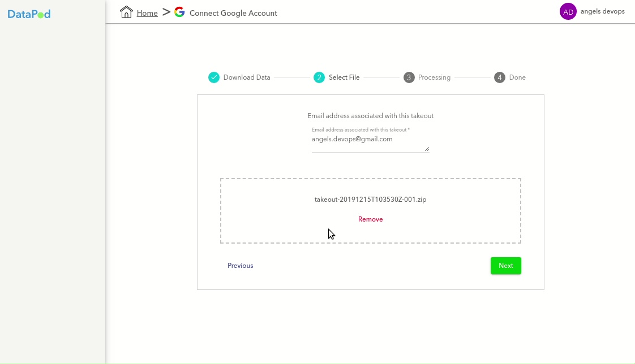
Task: Open the Home breadcrumb link
Action: click(x=147, y=13)
